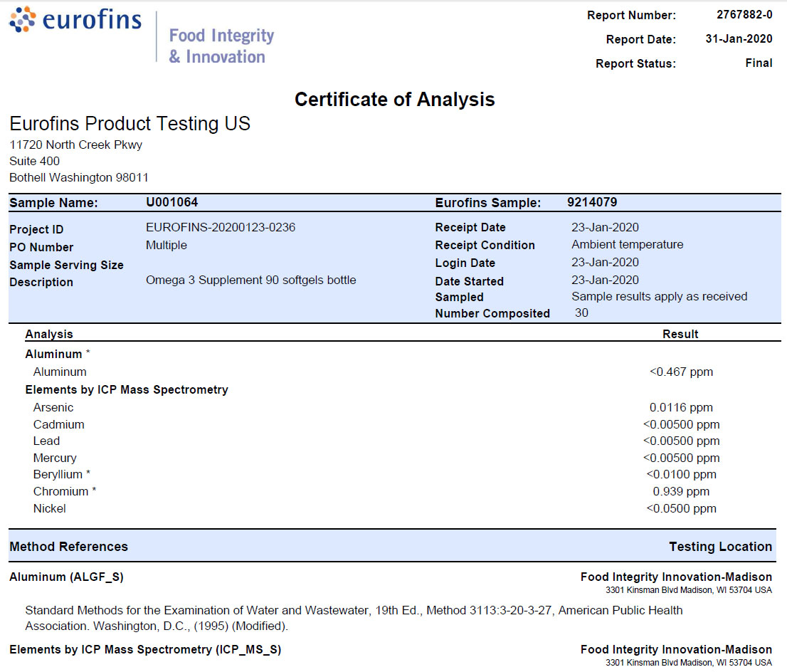Image resolution: width=787 pixels, height=672 pixels.
Task: Click the asterisk next to Aluminum heading
Action: (x=89, y=350)
